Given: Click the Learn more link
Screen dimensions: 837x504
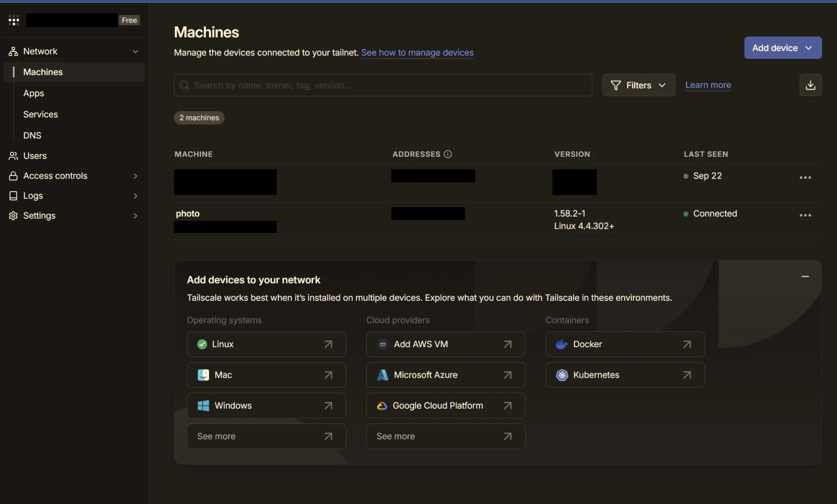Looking at the screenshot, I should 708,85.
